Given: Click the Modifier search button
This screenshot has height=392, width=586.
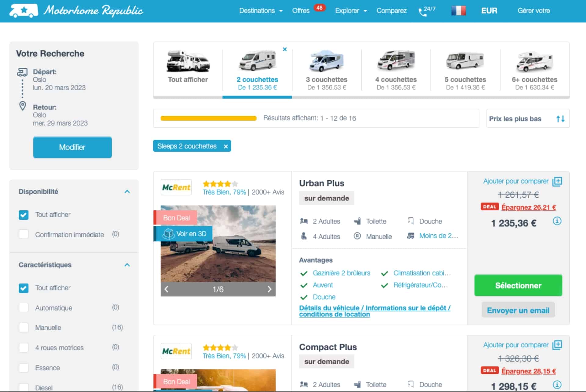Looking at the screenshot, I should point(72,147).
